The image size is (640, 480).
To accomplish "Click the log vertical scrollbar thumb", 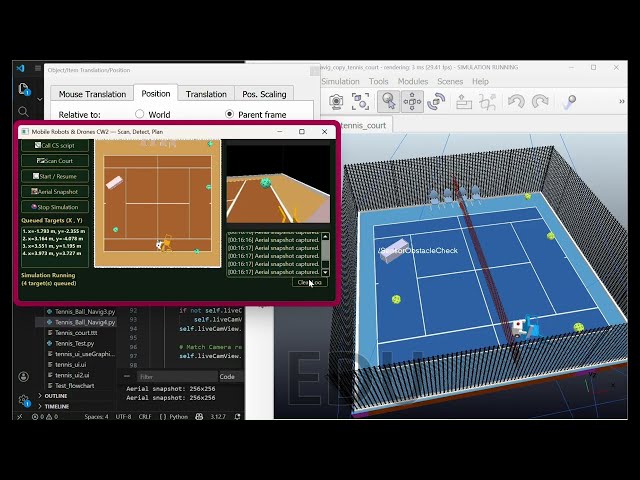I will pos(325,252).
